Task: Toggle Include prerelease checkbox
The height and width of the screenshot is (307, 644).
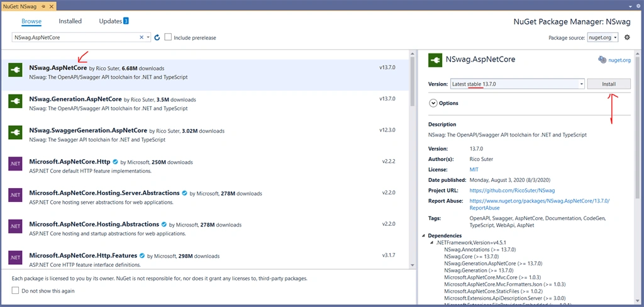Action: point(168,37)
